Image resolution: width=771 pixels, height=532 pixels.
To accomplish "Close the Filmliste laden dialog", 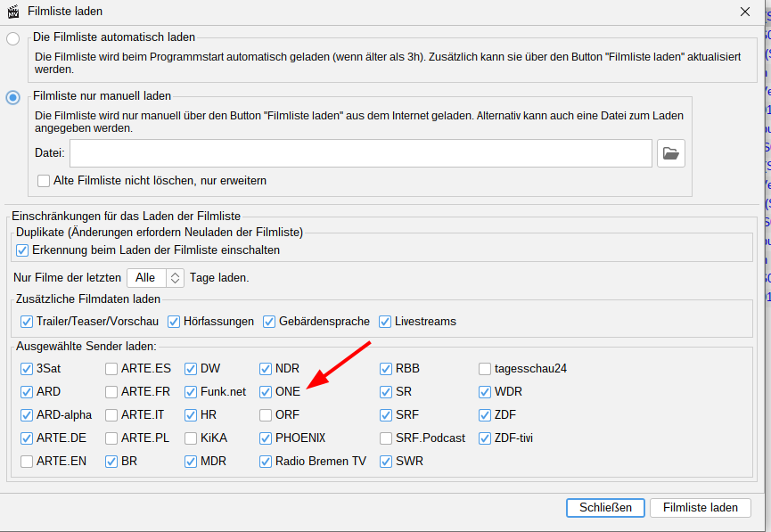I will tap(745, 12).
